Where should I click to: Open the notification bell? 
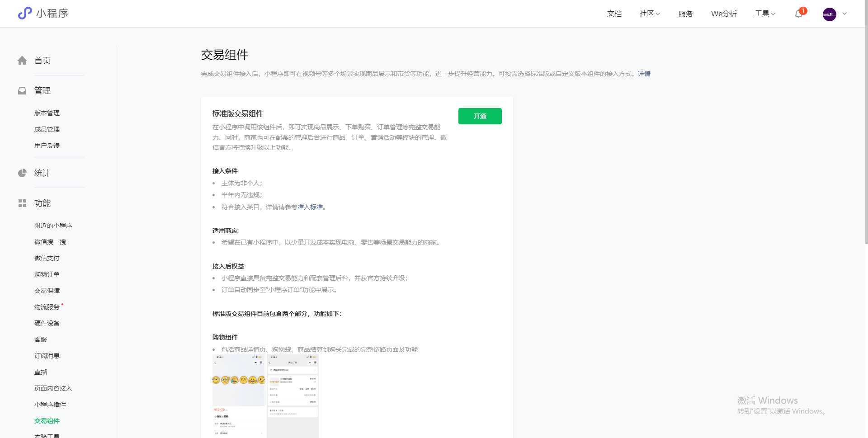pyautogui.click(x=799, y=14)
